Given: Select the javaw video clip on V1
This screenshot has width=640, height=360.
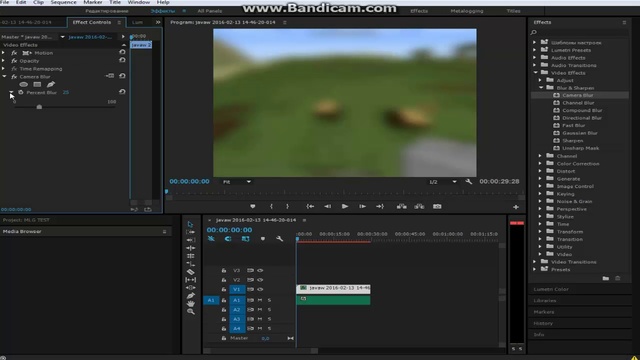Looking at the screenshot, I should point(333,289).
